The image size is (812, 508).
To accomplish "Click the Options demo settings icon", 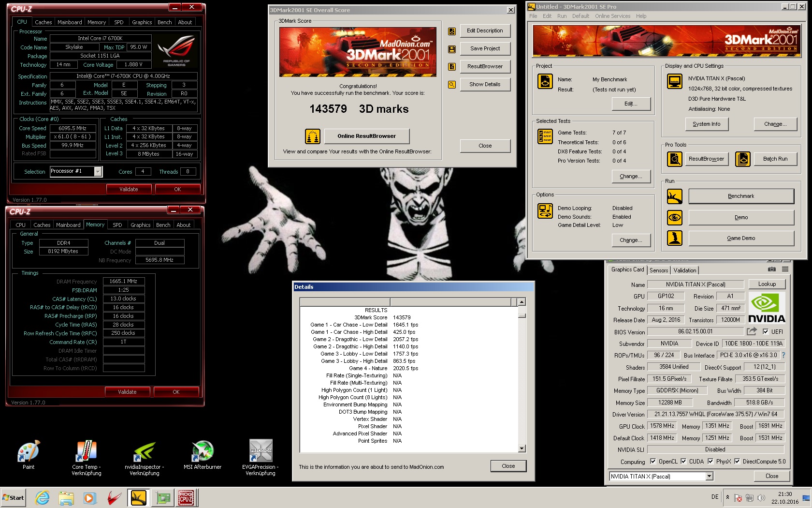I will 545,211.
